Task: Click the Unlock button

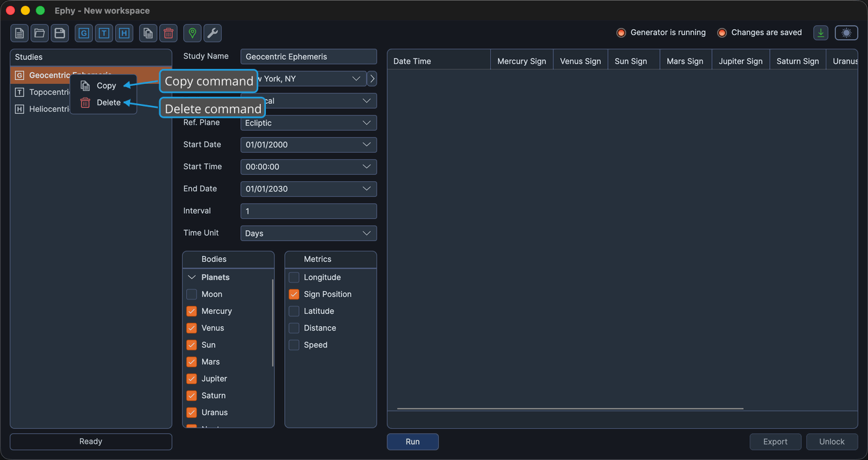Action: point(832,442)
